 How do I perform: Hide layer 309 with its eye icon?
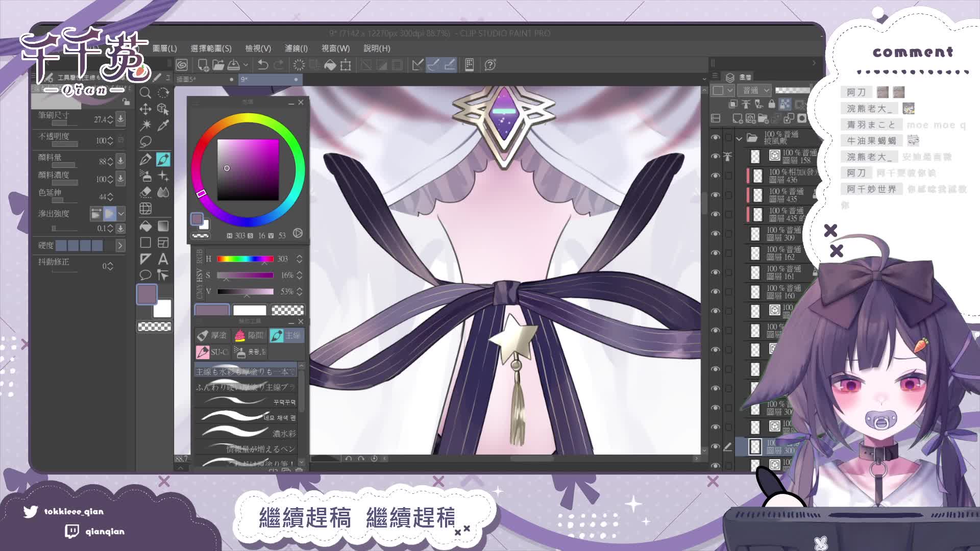pyautogui.click(x=716, y=234)
